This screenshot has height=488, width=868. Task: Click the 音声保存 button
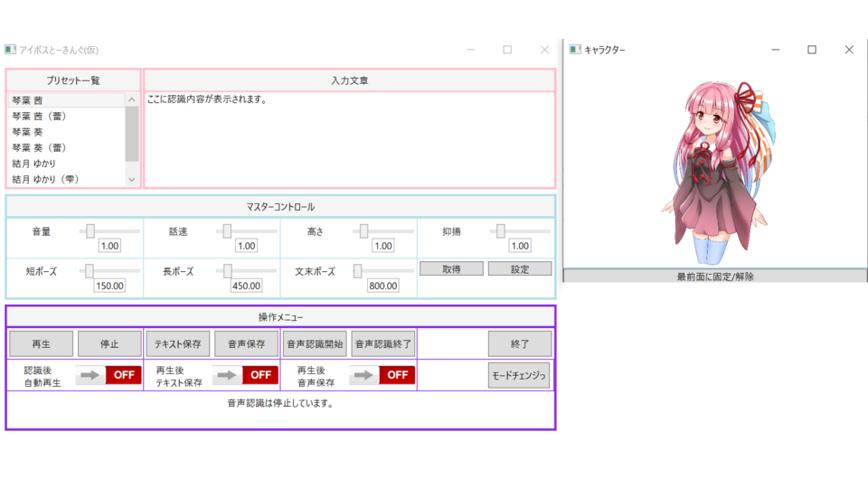(246, 343)
